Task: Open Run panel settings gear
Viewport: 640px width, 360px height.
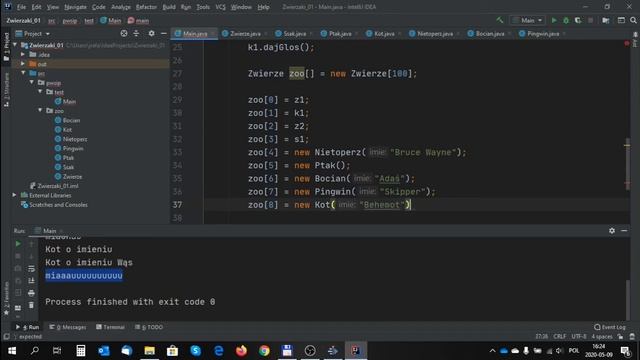Action: [611, 231]
